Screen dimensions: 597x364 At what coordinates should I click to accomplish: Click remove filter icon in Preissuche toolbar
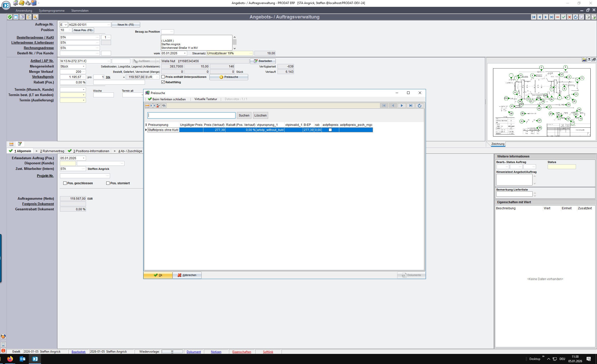(158, 106)
